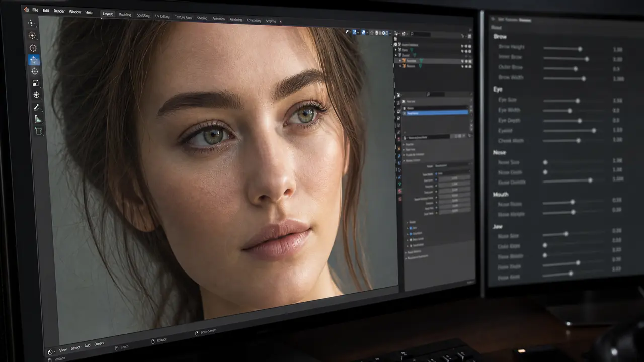The height and width of the screenshot is (362, 644).
Task: Open the Shading workspace tab
Action: [x=202, y=18]
